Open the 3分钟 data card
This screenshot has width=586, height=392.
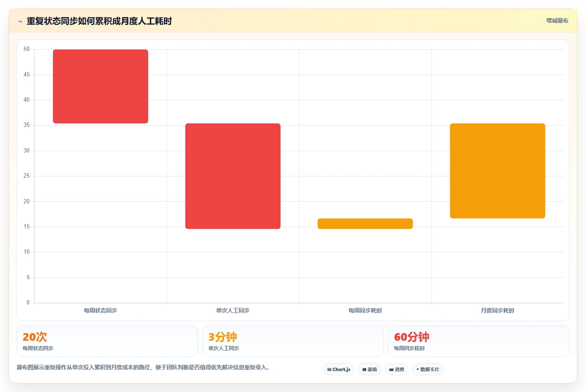click(293, 341)
